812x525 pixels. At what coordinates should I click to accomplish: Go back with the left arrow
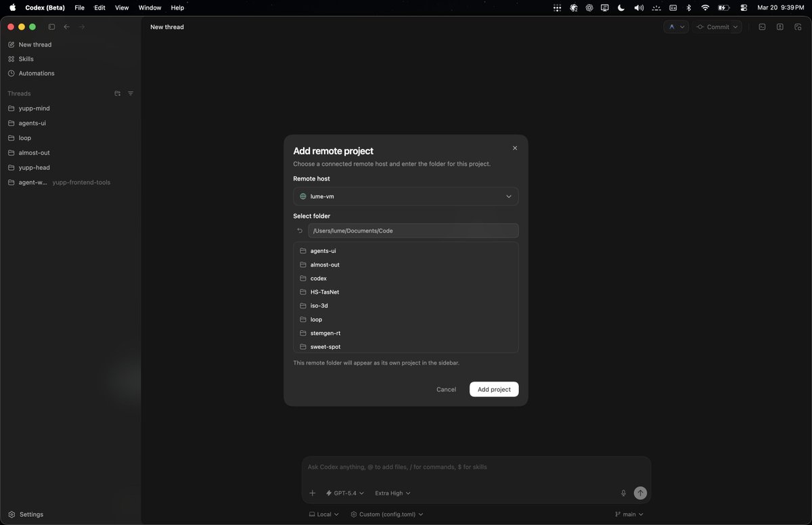click(x=66, y=27)
